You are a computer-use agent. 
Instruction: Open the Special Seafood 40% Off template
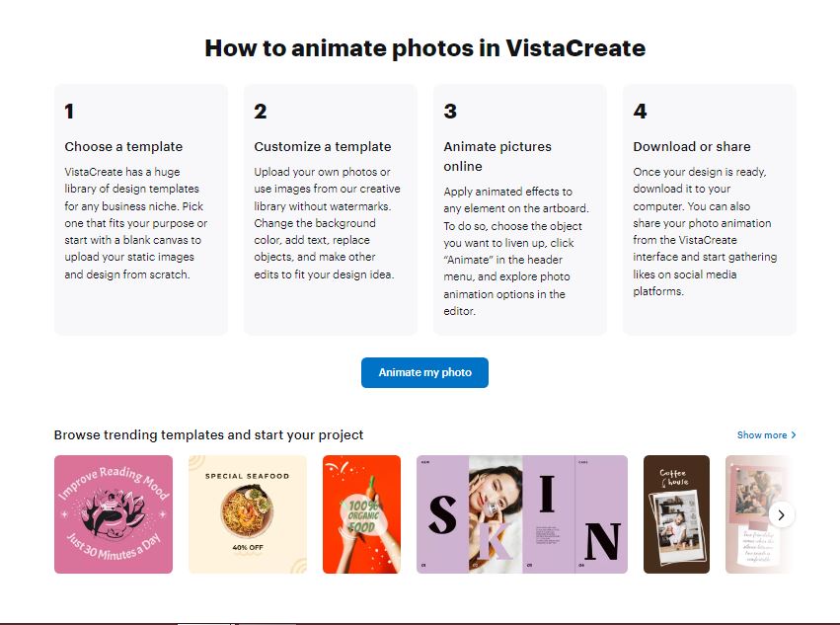[x=247, y=513]
